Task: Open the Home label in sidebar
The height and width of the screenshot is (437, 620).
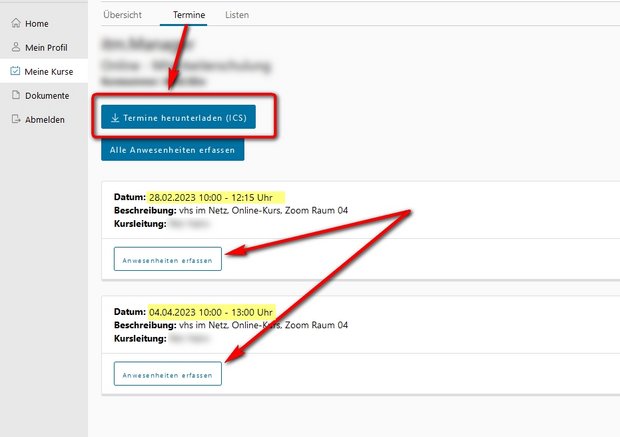Action: 37,23
